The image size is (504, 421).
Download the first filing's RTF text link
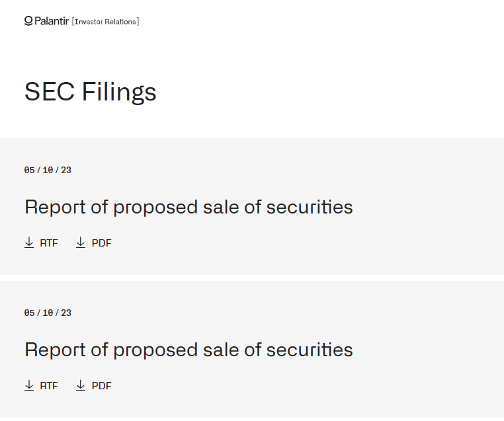click(49, 243)
